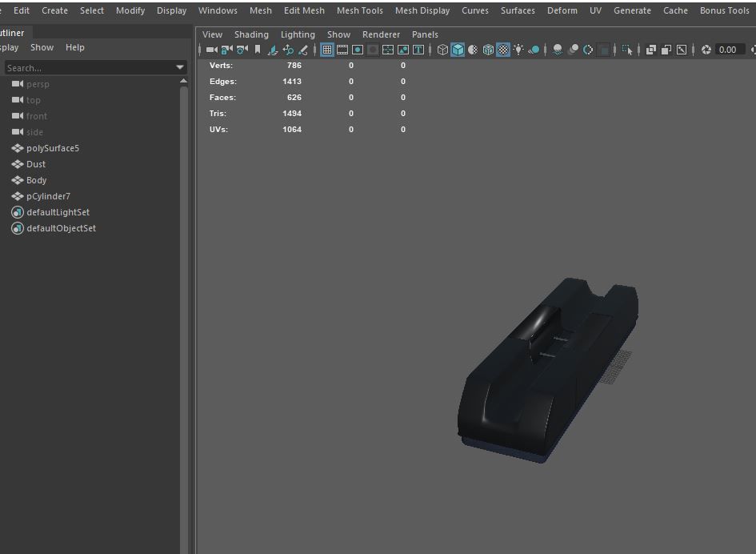Select Smooth Shade All cube icon
The width and height of the screenshot is (756, 554).
pyautogui.click(x=458, y=49)
